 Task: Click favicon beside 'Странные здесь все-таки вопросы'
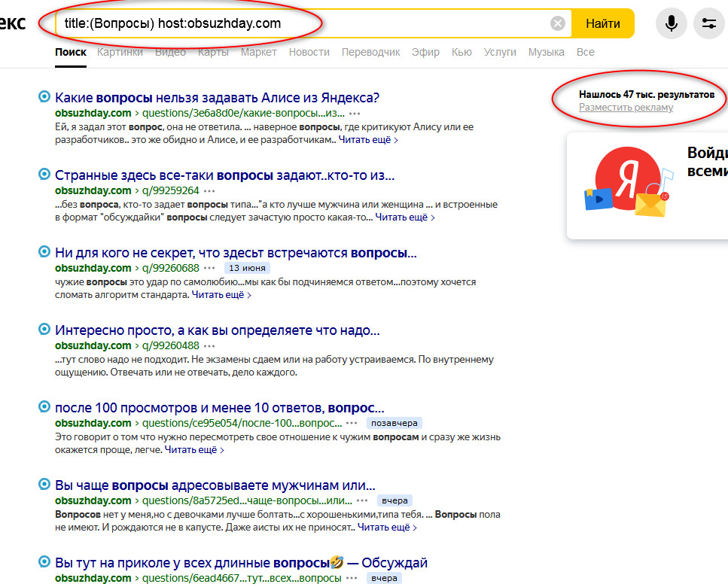[44, 174]
